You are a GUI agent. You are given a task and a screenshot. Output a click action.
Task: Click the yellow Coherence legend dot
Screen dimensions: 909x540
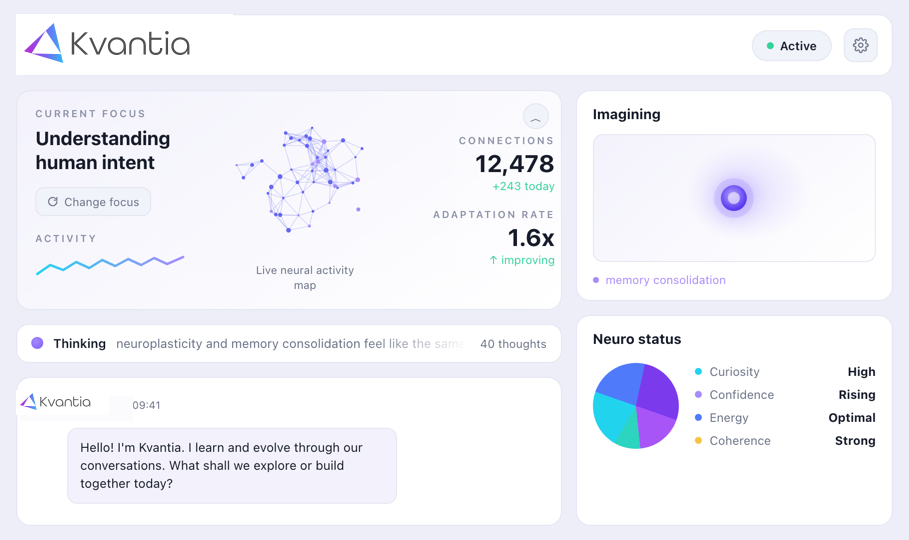699,441
